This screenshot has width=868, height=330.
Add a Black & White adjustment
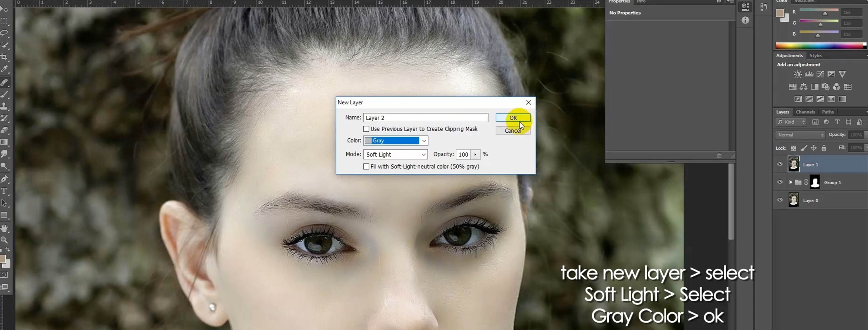point(815,87)
